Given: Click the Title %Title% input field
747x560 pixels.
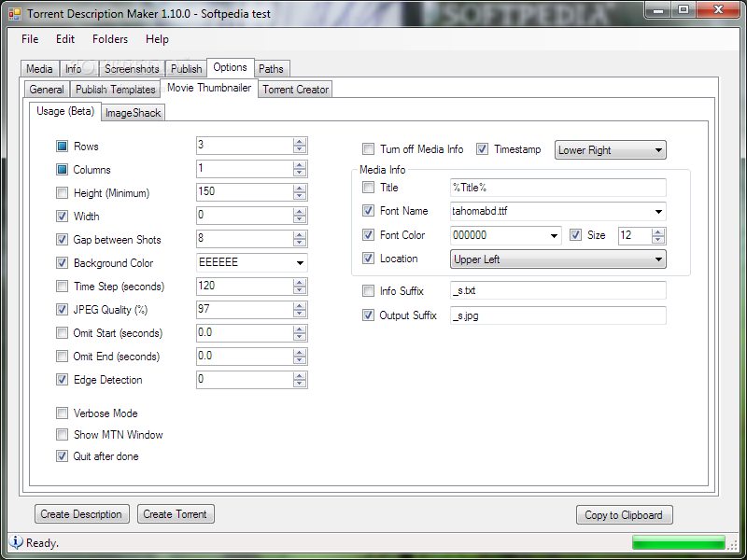Looking at the screenshot, I should coord(557,188).
